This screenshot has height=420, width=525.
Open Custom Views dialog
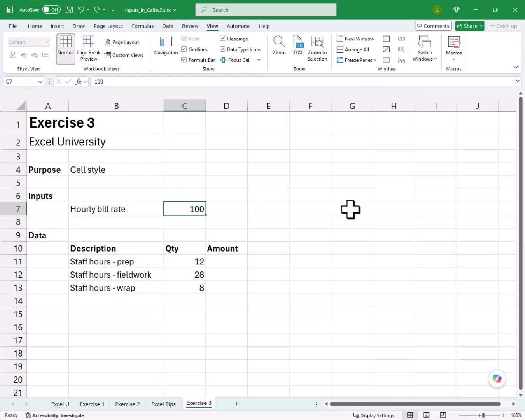click(x=124, y=55)
